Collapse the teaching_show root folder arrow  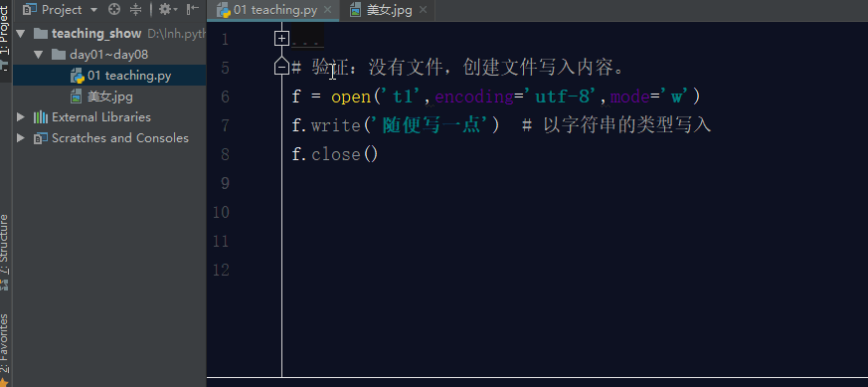pos(21,34)
